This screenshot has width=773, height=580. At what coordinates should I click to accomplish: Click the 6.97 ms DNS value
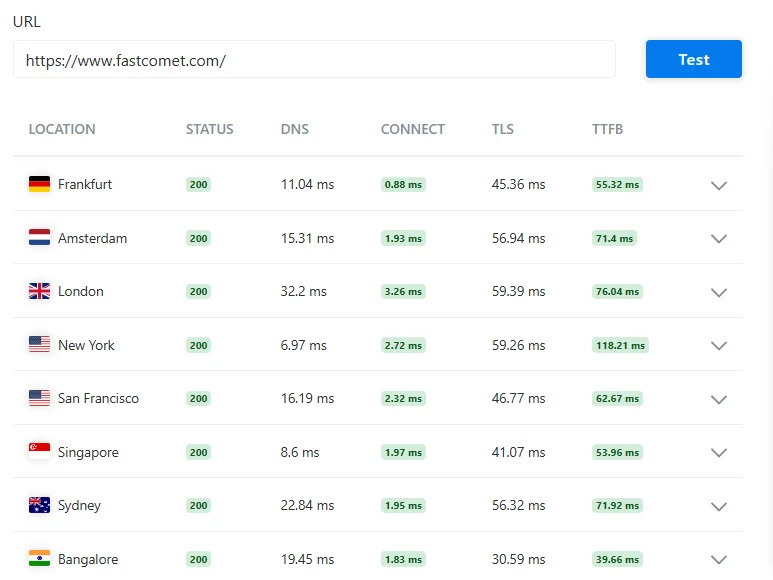[303, 345]
